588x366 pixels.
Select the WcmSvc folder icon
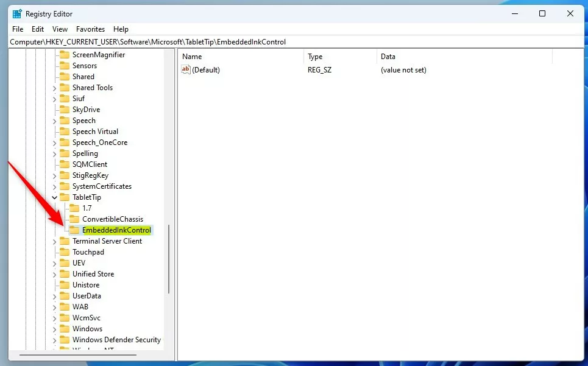(65, 318)
